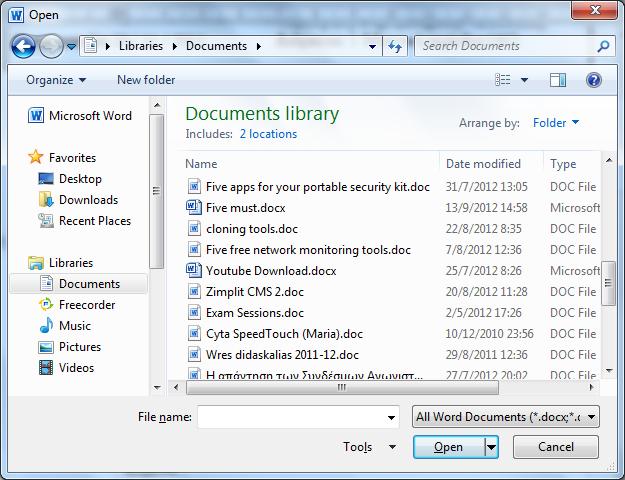Click the change view icon
This screenshot has height=480, width=625.
pyautogui.click(x=503, y=80)
